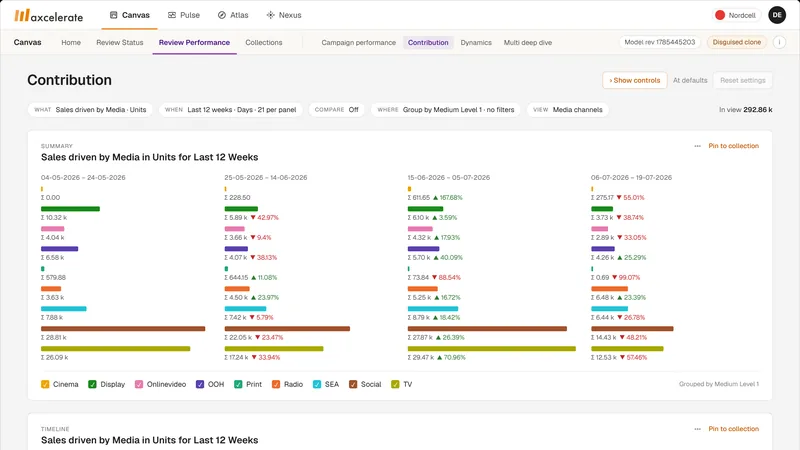Image resolution: width=800 pixels, height=450 pixels.
Task: Click the axcelerate logo
Action: [x=48, y=16]
